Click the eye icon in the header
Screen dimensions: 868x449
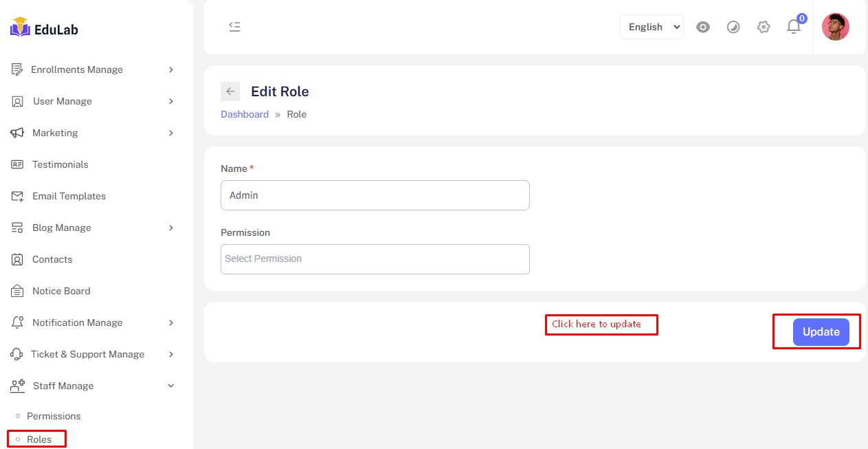click(702, 27)
